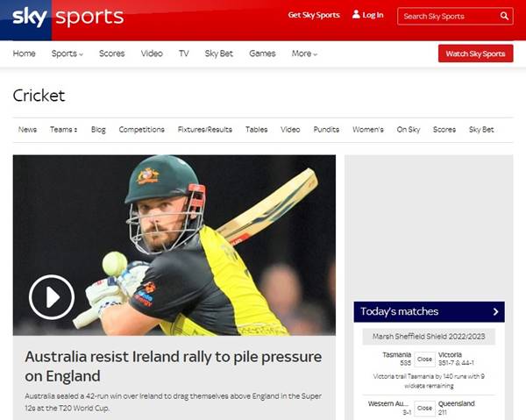Open the Scores main navigation item
Screen dimensions: 526x420
click(x=111, y=53)
